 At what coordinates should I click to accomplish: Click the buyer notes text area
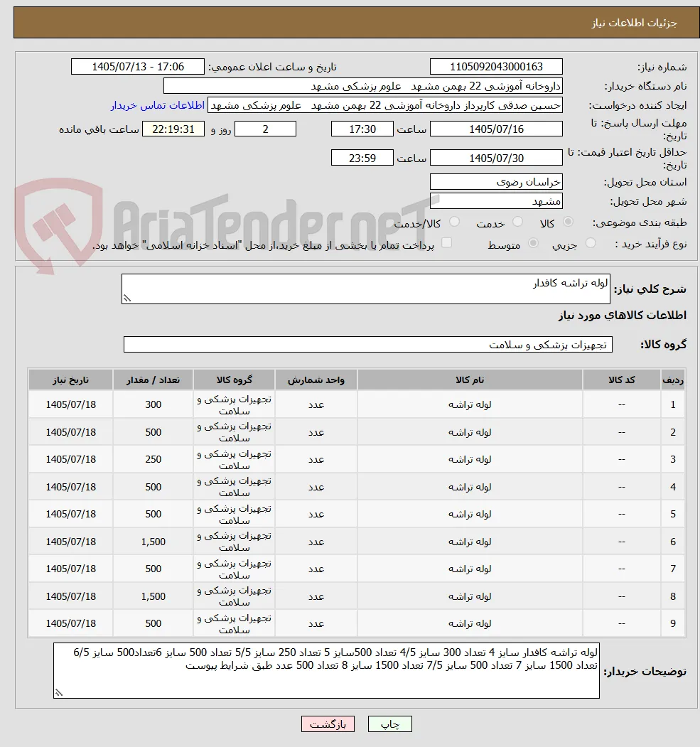click(x=326, y=670)
